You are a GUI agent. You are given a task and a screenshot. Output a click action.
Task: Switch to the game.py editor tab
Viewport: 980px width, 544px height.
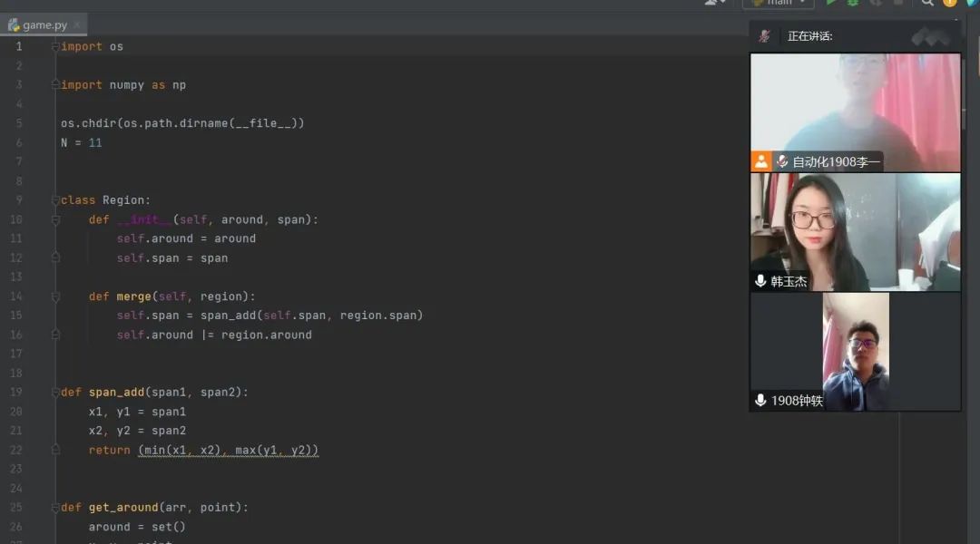coord(44,25)
